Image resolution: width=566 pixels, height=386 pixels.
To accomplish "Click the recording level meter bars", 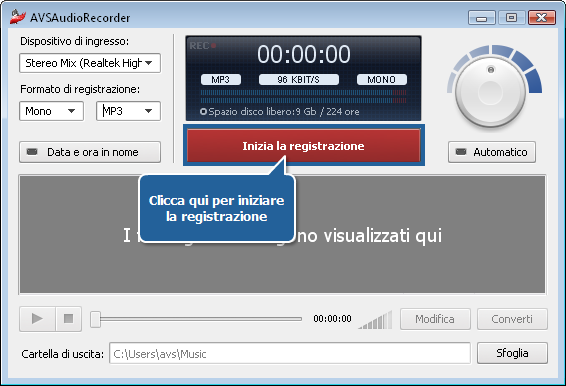I will pos(303,96).
